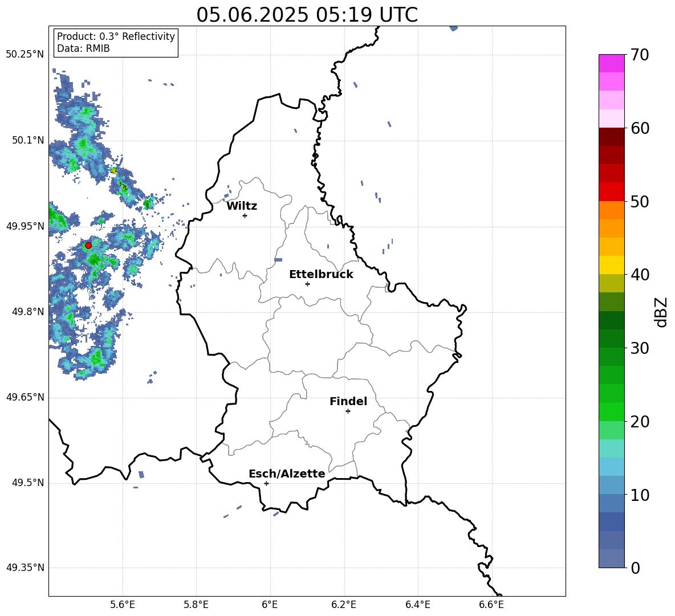Click the 6°E longitude label
This screenshot has width=675, height=616.
click(270, 605)
